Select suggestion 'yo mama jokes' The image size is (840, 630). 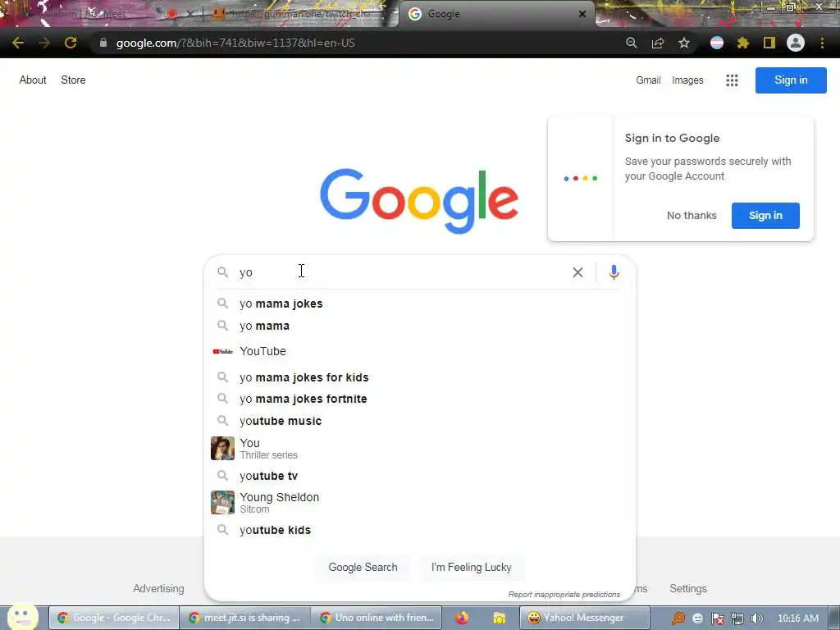click(x=419, y=304)
